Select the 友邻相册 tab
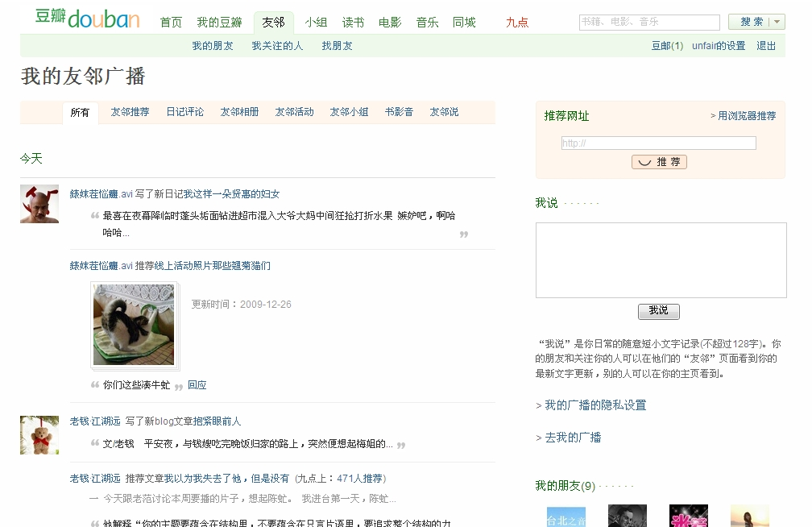This screenshot has height=527, width=812. point(239,112)
